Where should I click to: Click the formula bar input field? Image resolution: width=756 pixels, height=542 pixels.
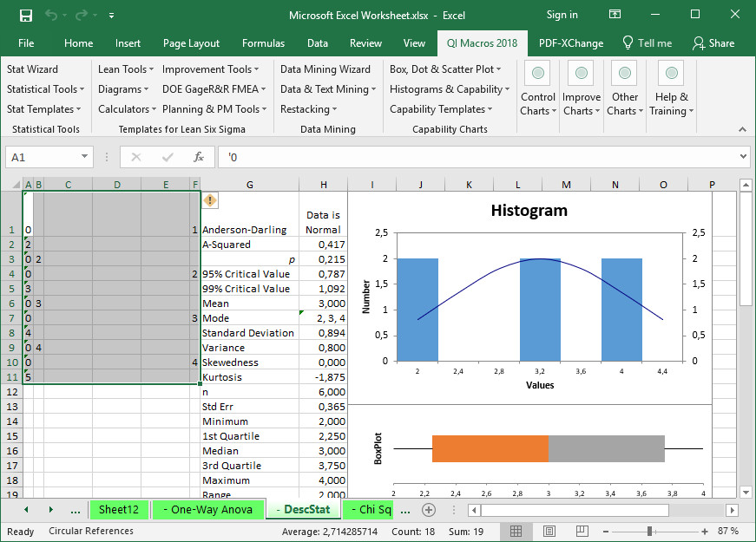point(478,157)
